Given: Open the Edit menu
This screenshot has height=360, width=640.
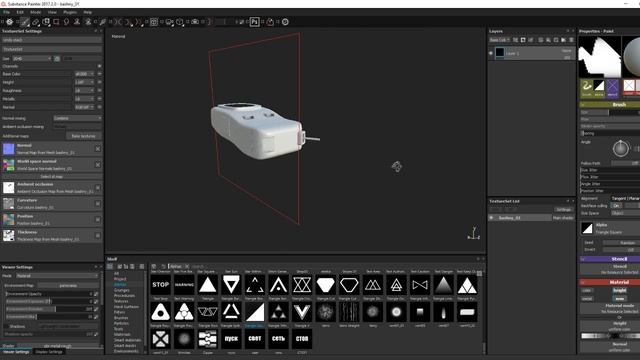Looking at the screenshot, I should click(20, 12).
